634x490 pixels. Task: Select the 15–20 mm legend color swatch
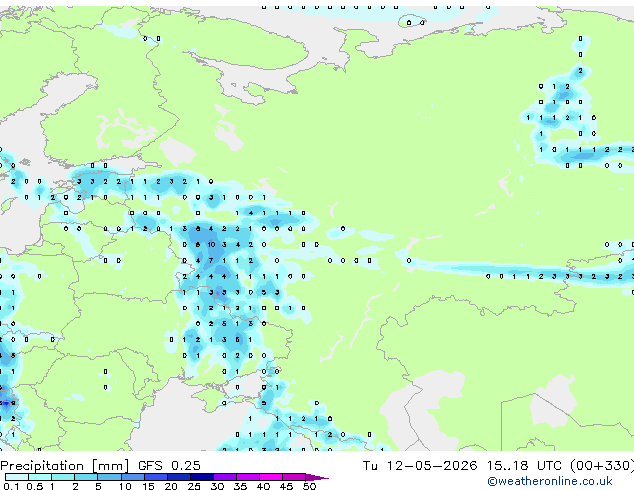pos(156,477)
